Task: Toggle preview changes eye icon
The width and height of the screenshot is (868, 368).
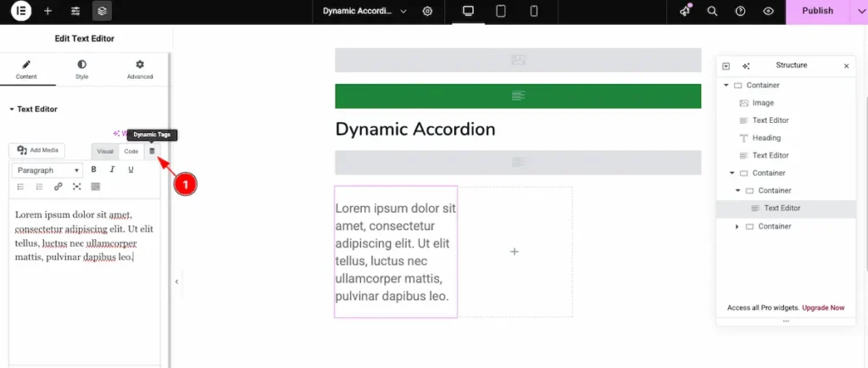Action: [768, 11]
